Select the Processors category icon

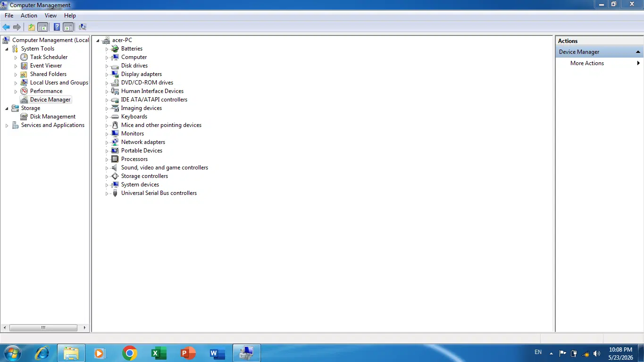pos(115,159)
